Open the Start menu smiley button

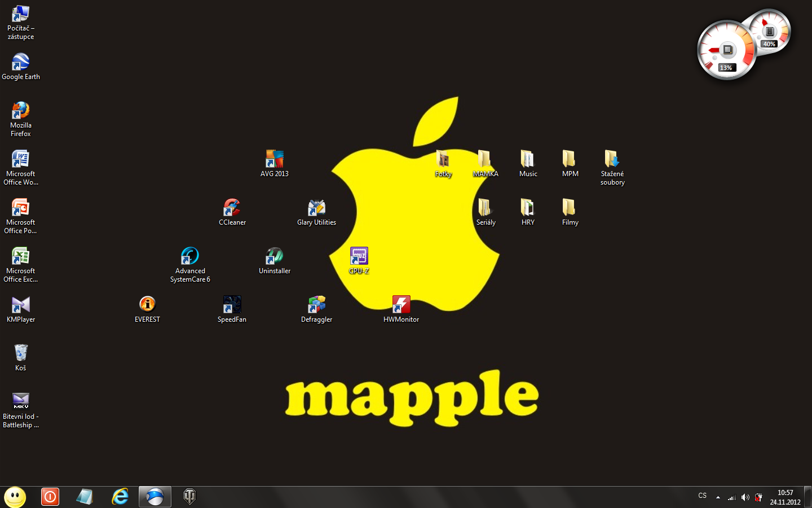point(15,497)
